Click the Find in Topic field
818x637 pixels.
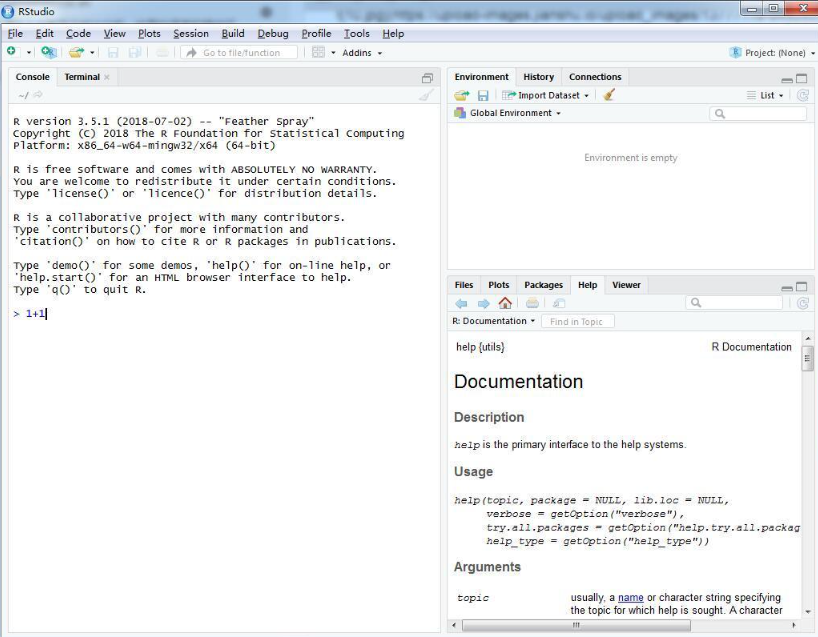[x=578, y=321]
